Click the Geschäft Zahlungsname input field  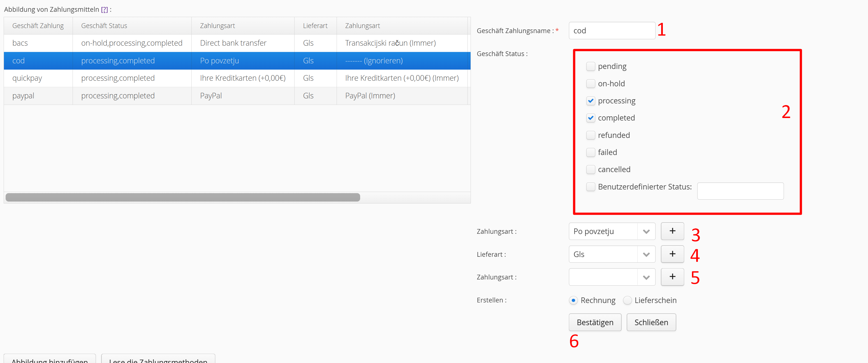coord(611,31)
